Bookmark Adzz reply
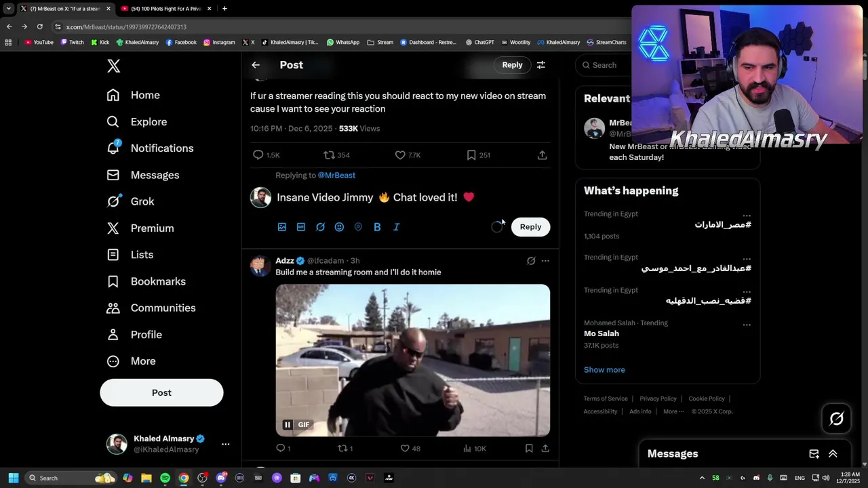The width and height of the screenshot is (868, 488). [x=529, y=449]
